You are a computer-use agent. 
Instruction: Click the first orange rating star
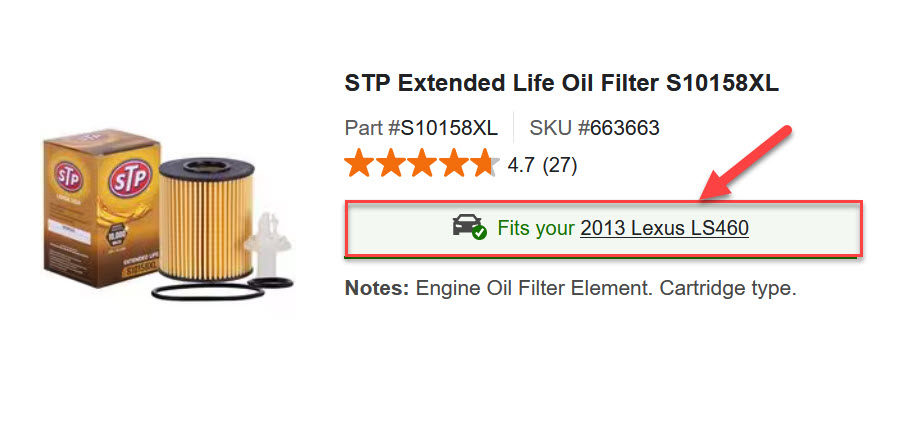click(360, 163)
